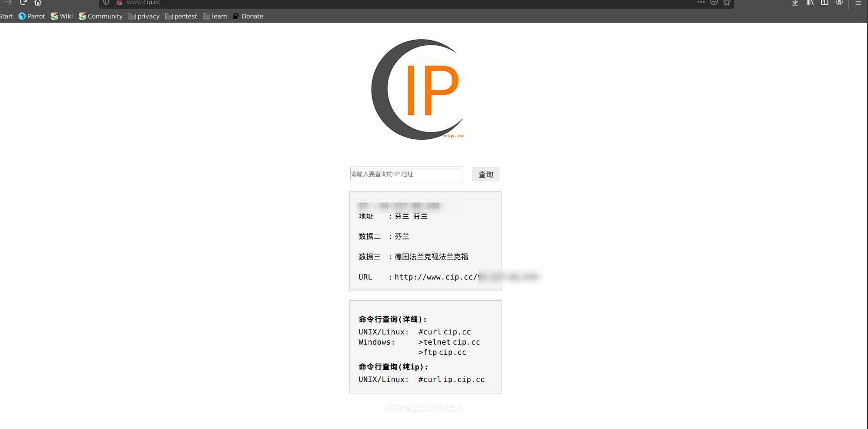The height and width of the screenshot is (429, 868).
Task: Open the Firefox account avatar icon
Action: point(839,2)
